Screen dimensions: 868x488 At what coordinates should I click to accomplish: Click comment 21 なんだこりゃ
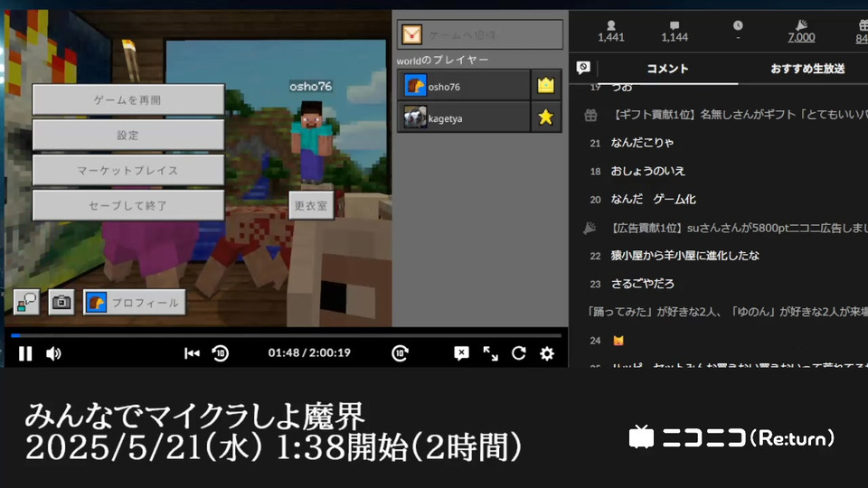click(642, 143)
